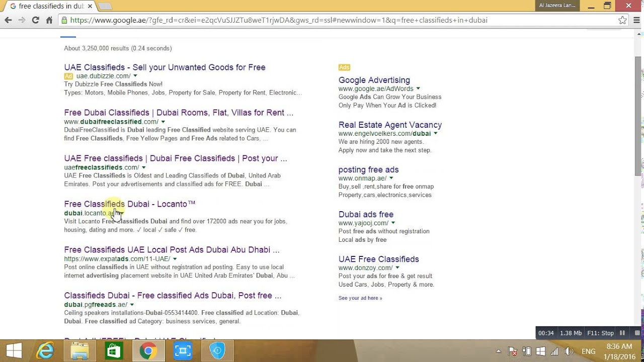
Task: Open the Windows Store taskbar icon
Action: point(114,350)
